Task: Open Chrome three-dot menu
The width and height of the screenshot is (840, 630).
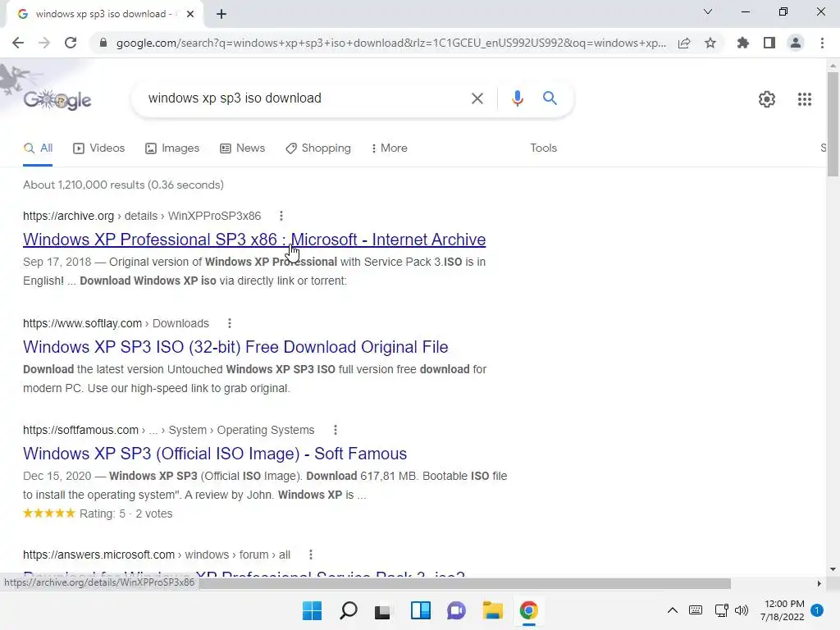Action: [x=822, y=43]
